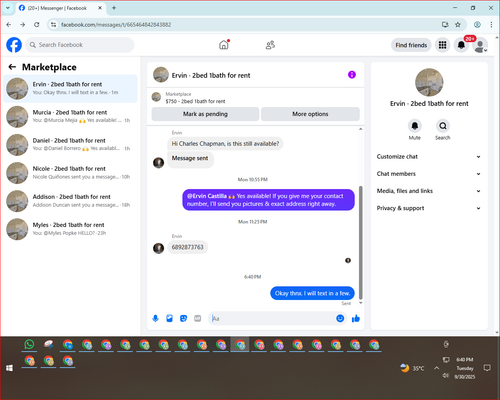Click the browser Forward arrow
The height and width of the screenshot is (400, 500).
click(22, 25)
